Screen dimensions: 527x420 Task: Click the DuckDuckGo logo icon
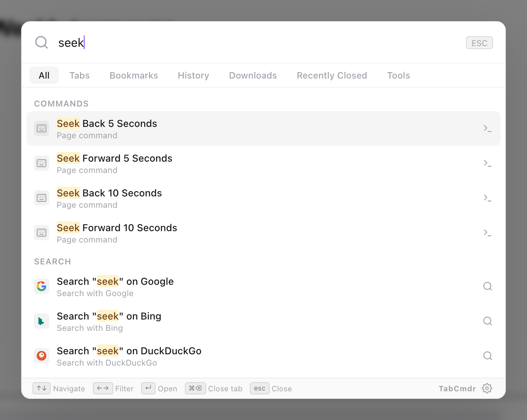tap(42, 356)
